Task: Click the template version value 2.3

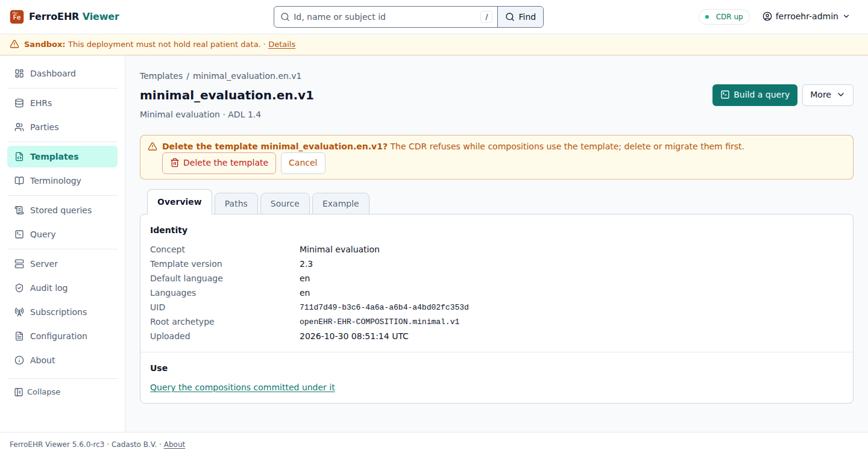Action: 306,264
